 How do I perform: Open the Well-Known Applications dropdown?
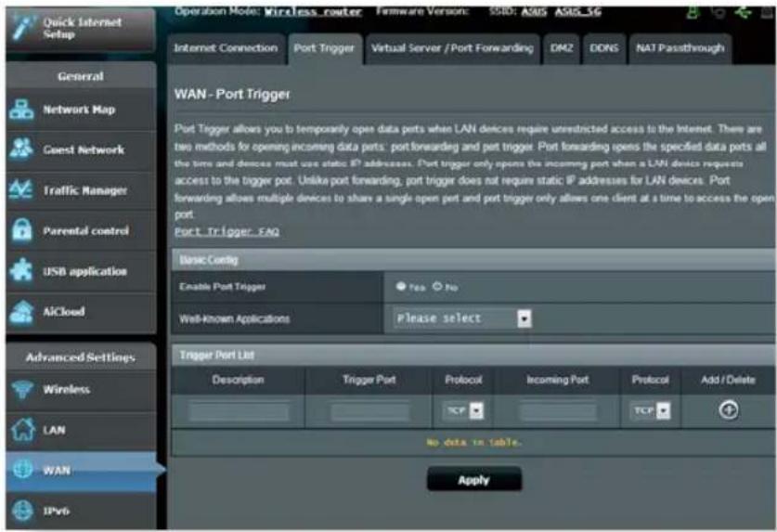click(462, 318)
